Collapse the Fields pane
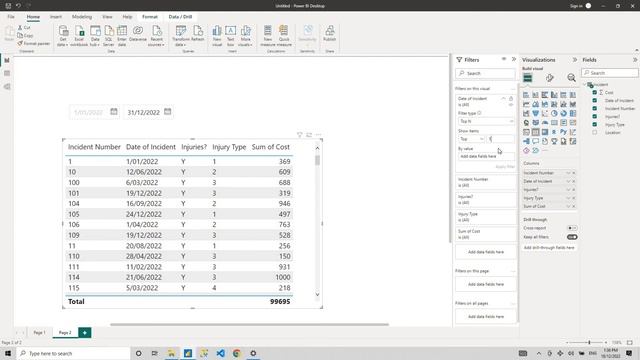Viewport: 640px width, 360px height. point(635,60)
